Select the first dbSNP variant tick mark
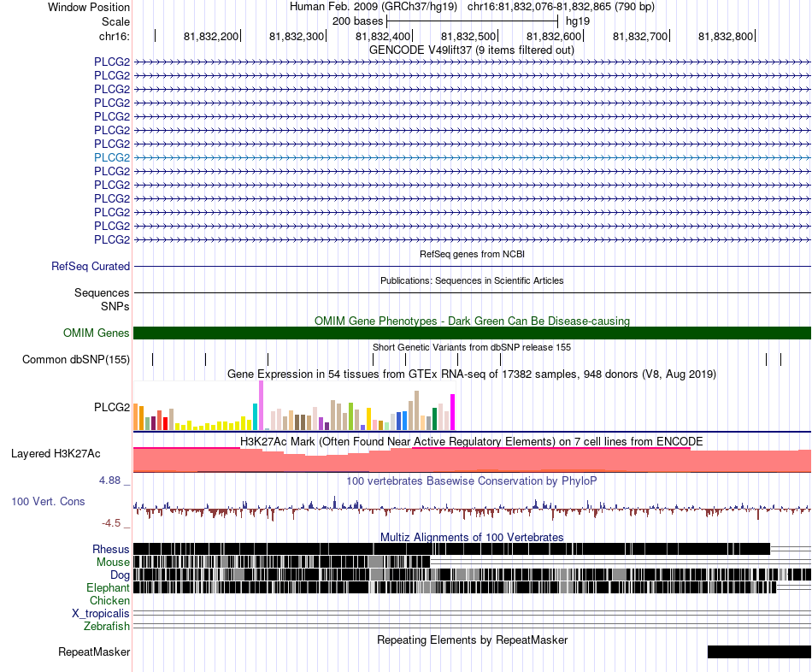Viewport: 812px width, 672px height. point(153,360)
